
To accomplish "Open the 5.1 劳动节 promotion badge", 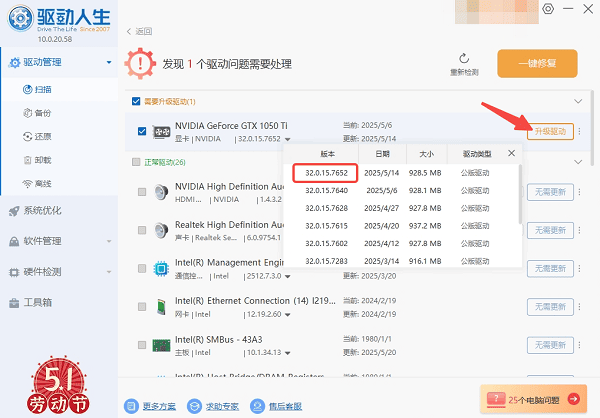I will pos(59,386).
